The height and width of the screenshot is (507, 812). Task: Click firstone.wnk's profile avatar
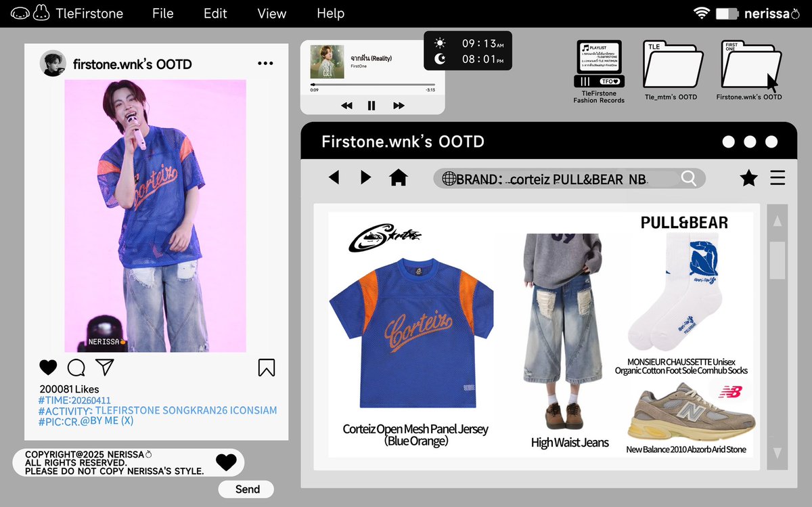click(53, 64)
